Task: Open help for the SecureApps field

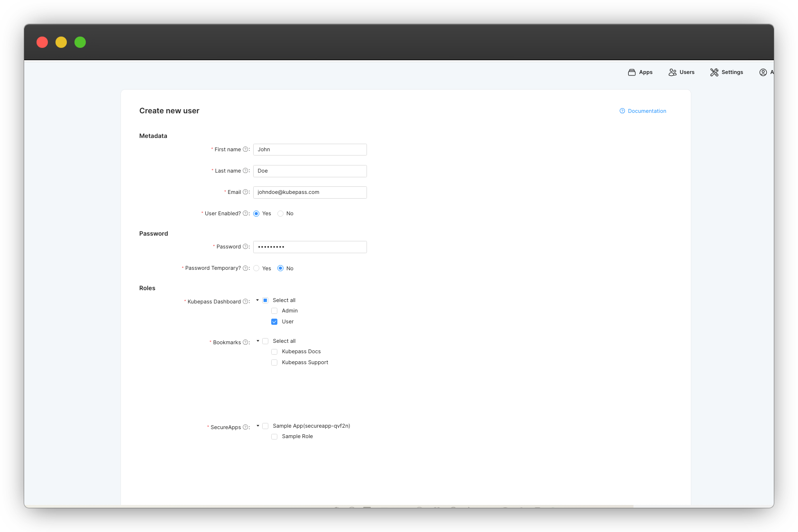Action: [246, 427]
